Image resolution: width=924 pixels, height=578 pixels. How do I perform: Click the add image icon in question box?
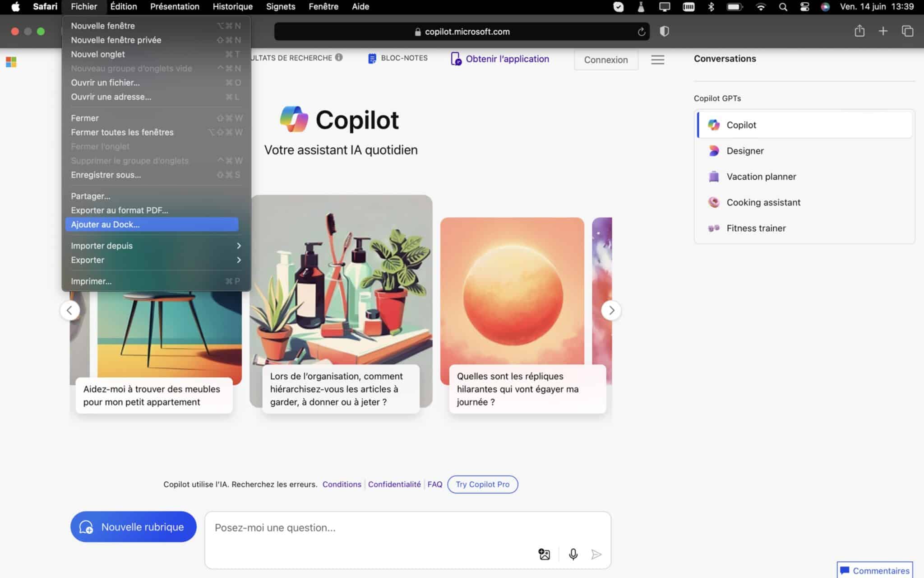pyautogui.click(x=544, y=554)
